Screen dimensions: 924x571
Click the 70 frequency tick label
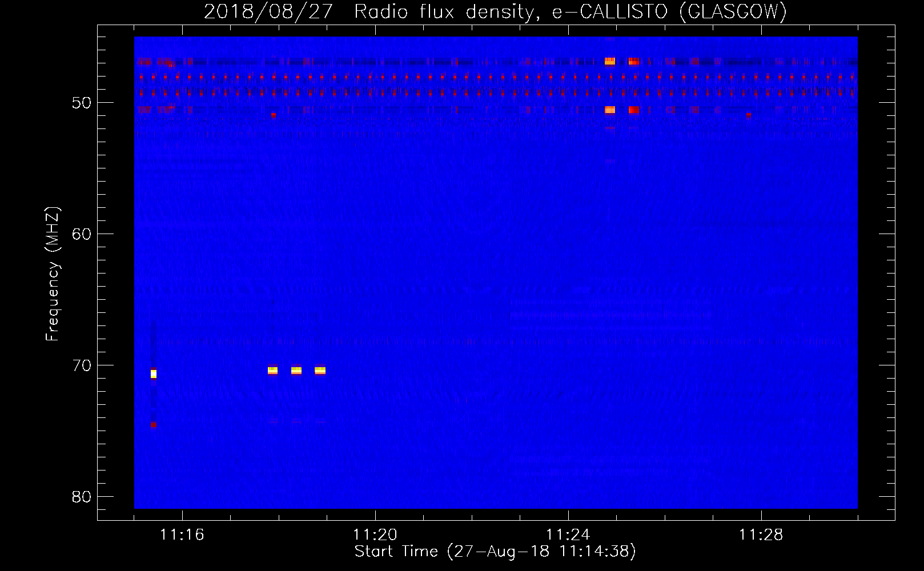(82, 365)
